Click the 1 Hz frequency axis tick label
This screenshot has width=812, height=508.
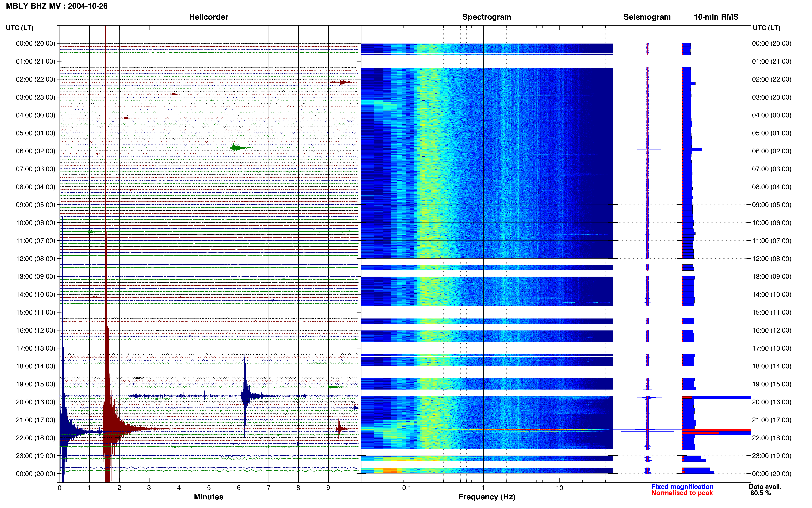(x=483, y=487)
